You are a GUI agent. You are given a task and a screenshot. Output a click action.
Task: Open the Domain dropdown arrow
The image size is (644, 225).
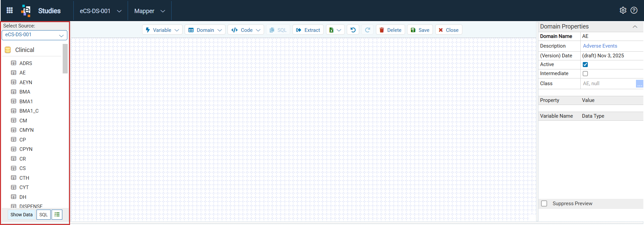pyautogui.click(x=220, y=30)
